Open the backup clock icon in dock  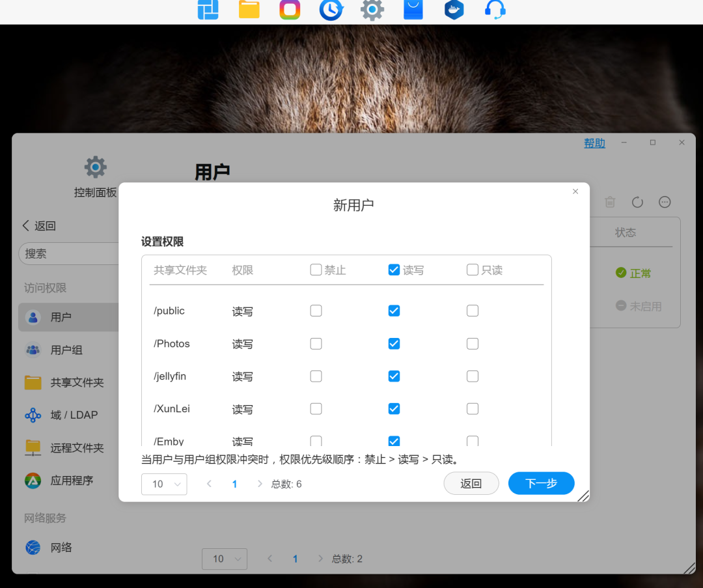pos(331,10)
